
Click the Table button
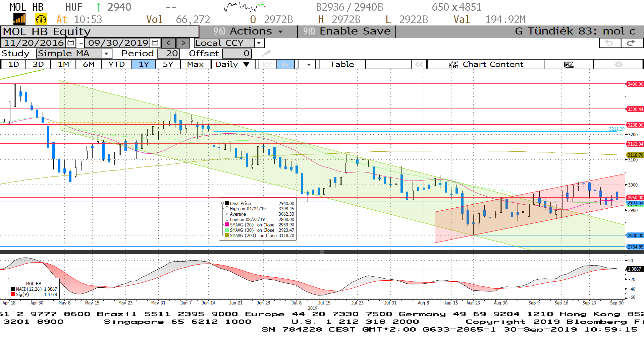click(x=342, y=64)
